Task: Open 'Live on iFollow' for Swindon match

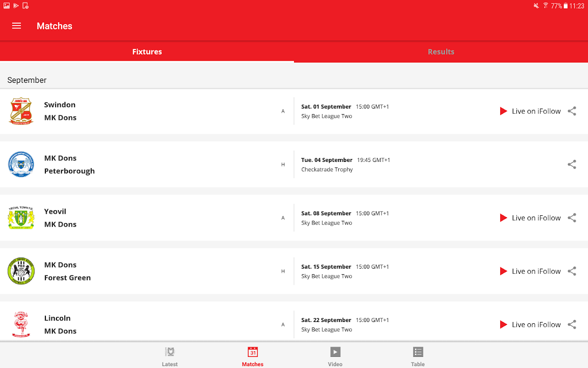Action: point(536,111)
